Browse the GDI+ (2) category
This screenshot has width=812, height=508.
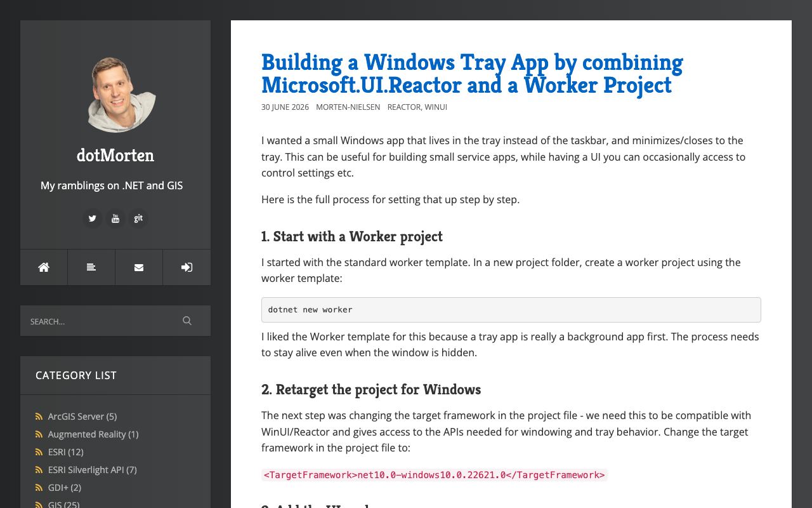pyautogui.click(x=65, y=488)
